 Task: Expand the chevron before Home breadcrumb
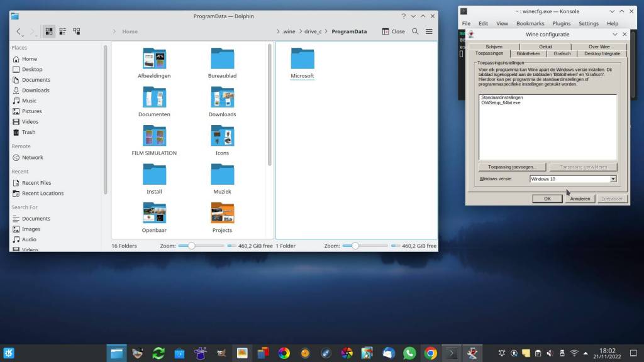[x=114, y=31]
